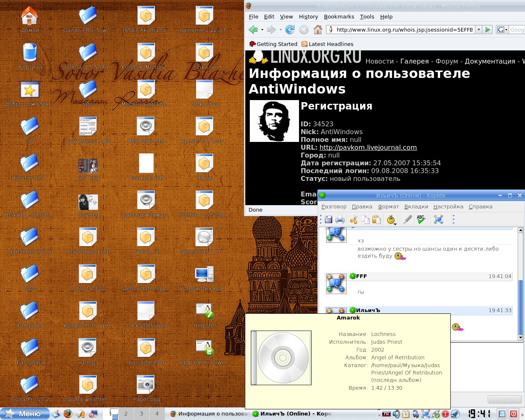Open Firefox History menu

pos(308,17)
